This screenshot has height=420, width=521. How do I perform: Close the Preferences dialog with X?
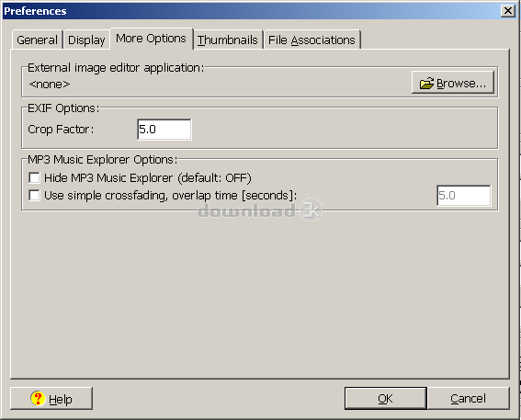coord(508,11)
